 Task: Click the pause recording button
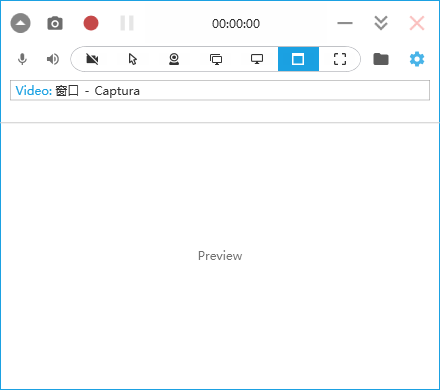(x=127, y=23)
